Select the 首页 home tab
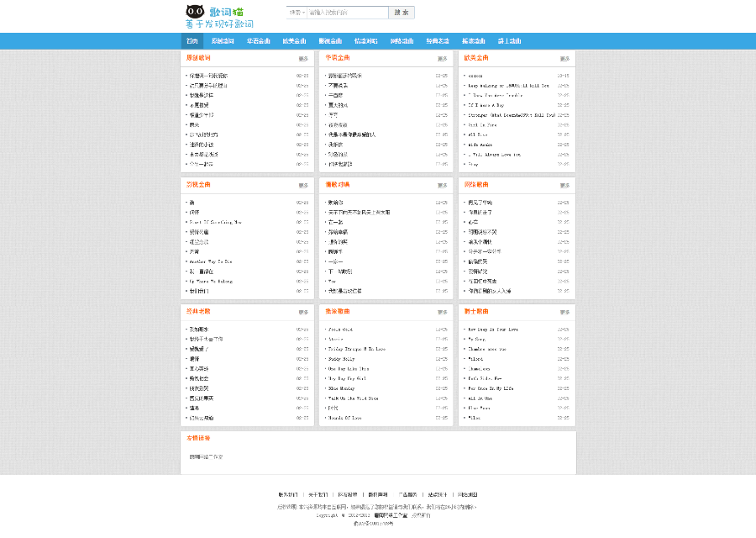 coord(192,41)
